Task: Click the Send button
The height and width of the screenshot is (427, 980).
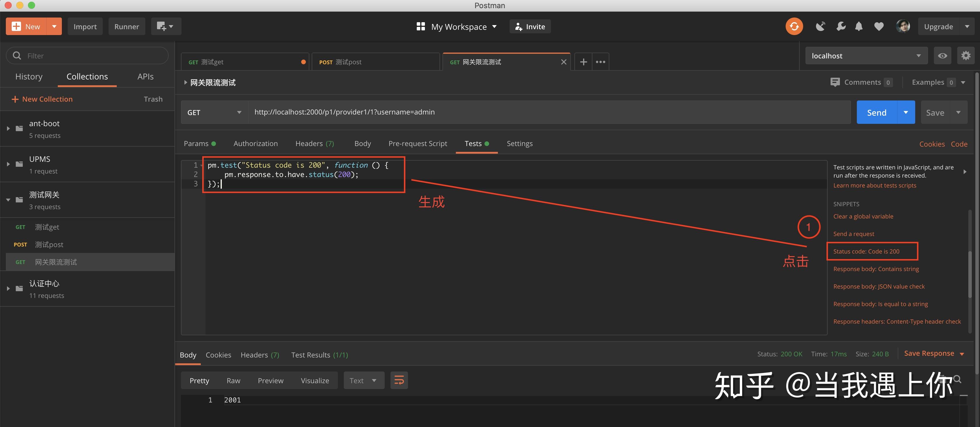Action: point(876,112)
